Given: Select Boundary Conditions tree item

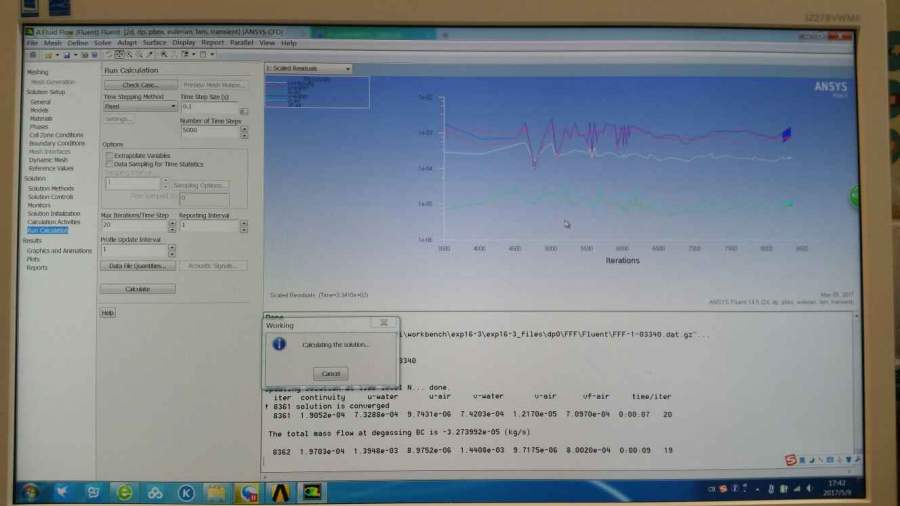Looking at the screenshot, I should click(57, 143).
